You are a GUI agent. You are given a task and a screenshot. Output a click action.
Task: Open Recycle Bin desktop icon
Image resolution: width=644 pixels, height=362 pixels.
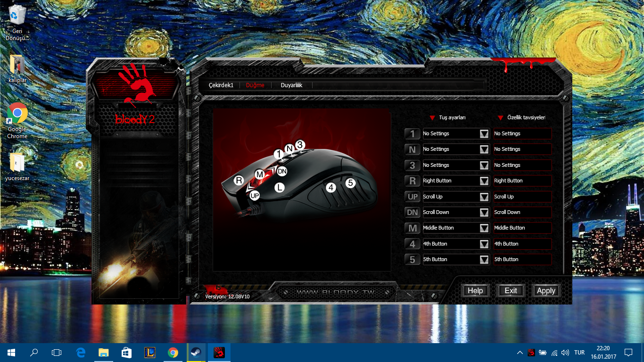(17, 22)
